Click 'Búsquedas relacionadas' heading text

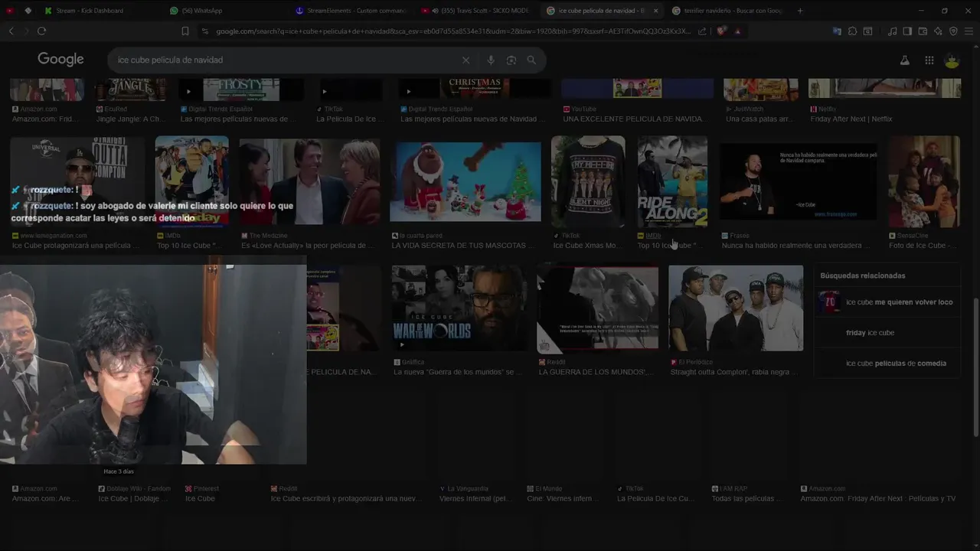click(x=862, y=275)
